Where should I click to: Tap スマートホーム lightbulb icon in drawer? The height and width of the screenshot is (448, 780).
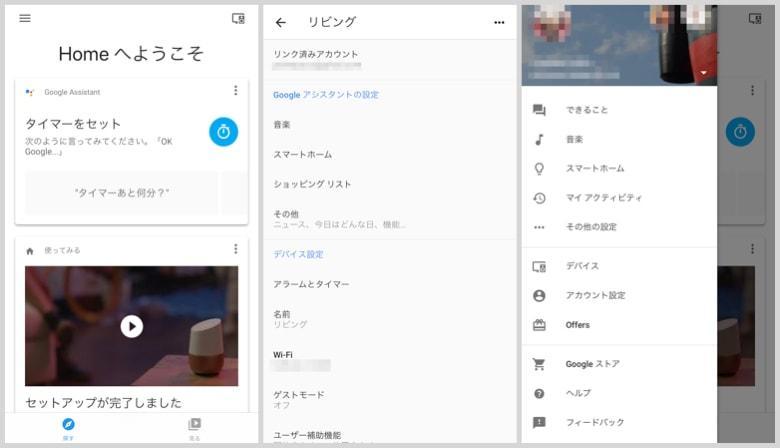tap(539, 169)
